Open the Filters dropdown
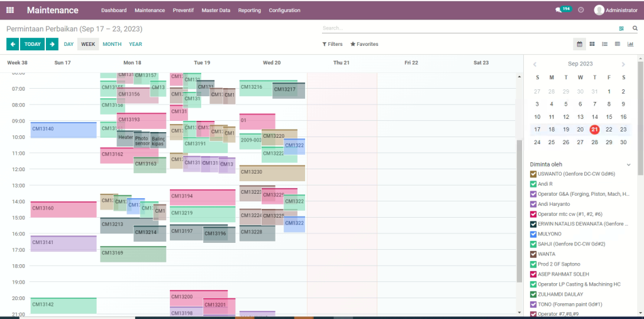The image size is (644, 319). [x=333, y=44]
